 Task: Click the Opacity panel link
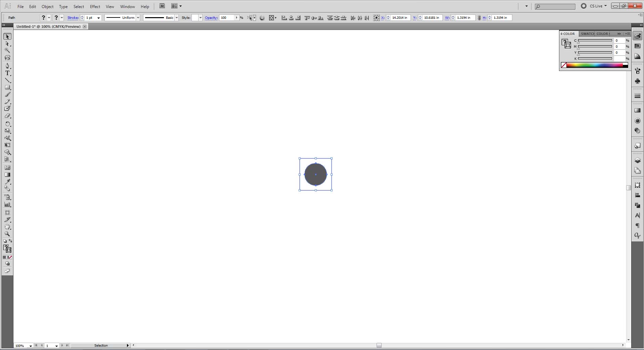coord(211,18)
